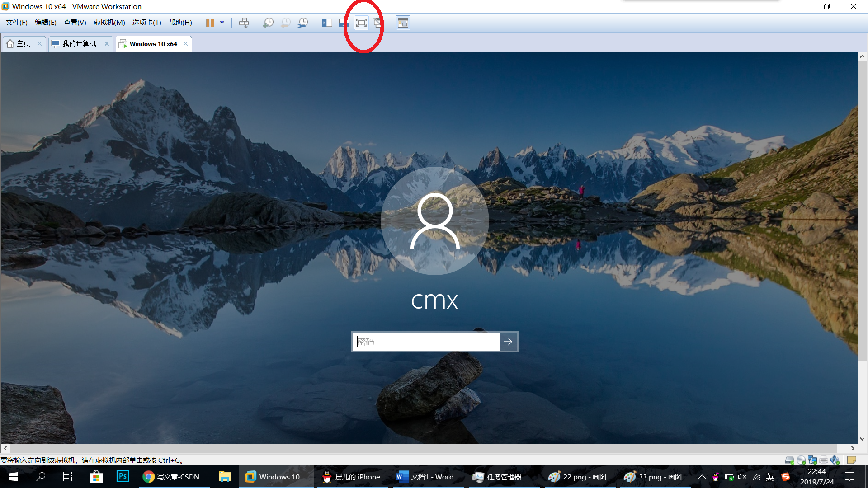Click the Sogou input method tray icon
The image size is (868, 488).
click(786, 477)
